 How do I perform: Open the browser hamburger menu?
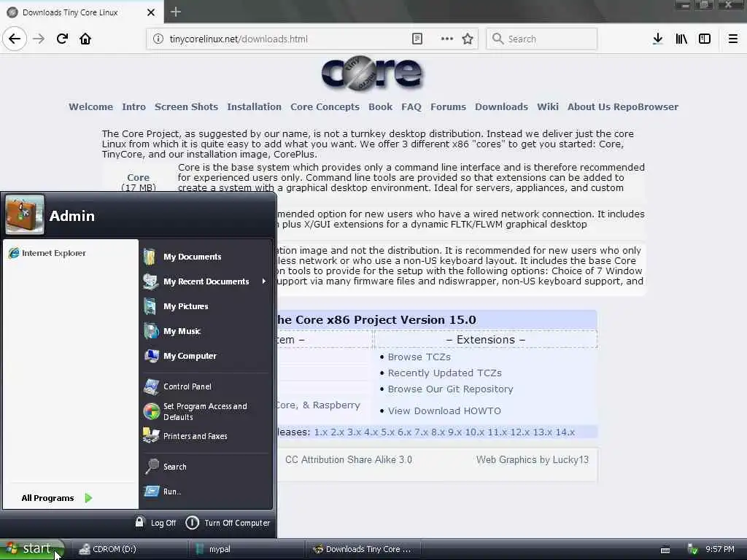732,39
